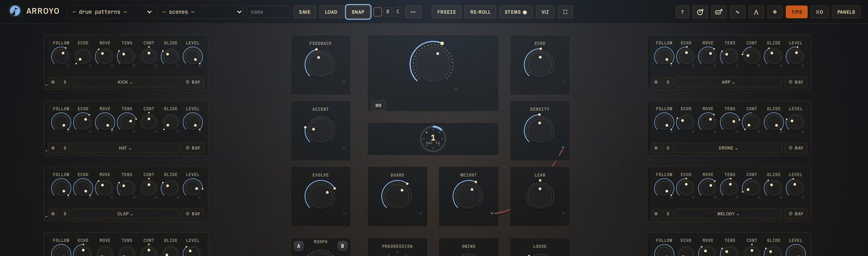Click the SAVE button

pyautogui.click(x=305, y=12)
